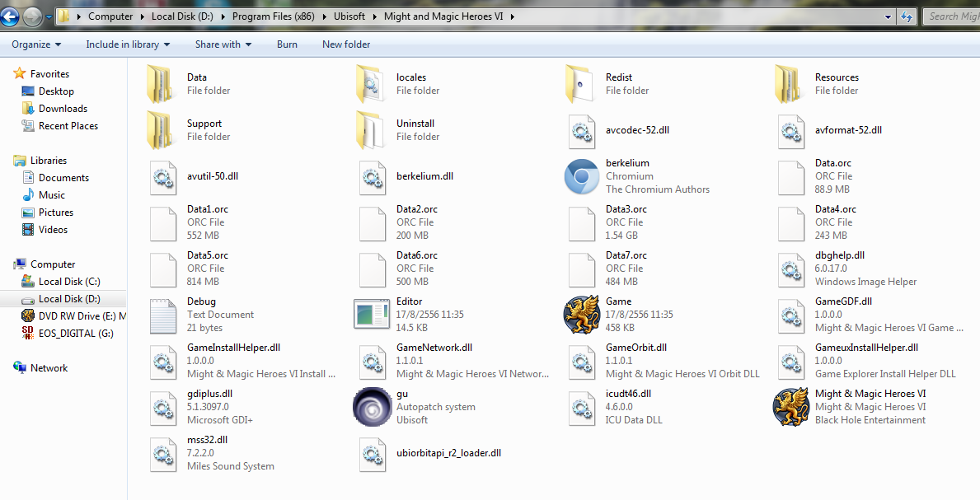Select the Game griffin application icon

pyautogui.click(x=582, y=314)
